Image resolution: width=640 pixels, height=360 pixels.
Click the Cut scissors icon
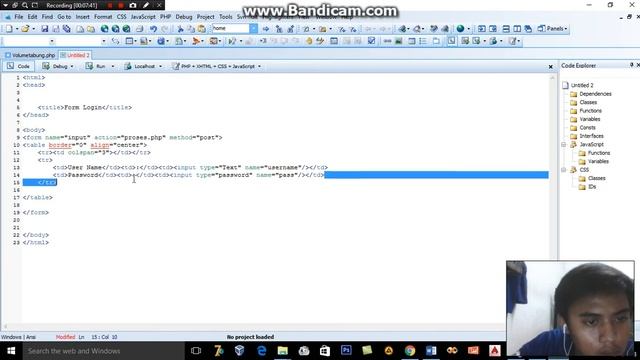point(180,29)
